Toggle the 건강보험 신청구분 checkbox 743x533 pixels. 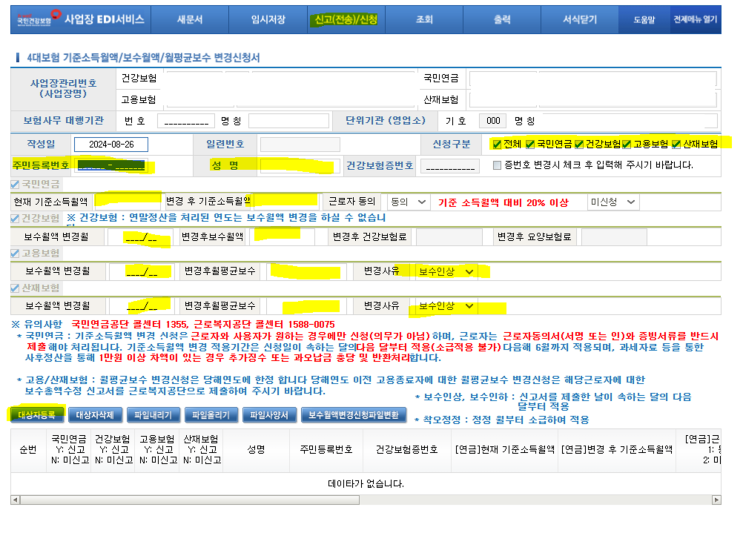(x=579, y=144)
